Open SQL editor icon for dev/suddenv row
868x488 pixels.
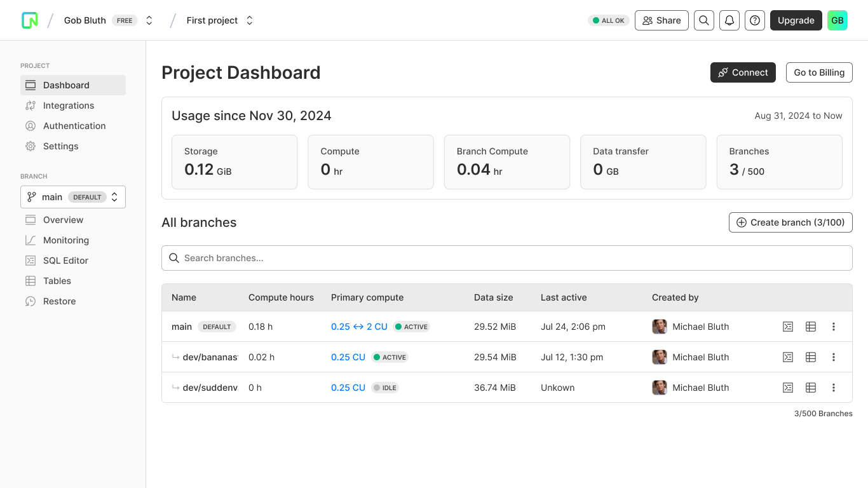tap(788, 388)
